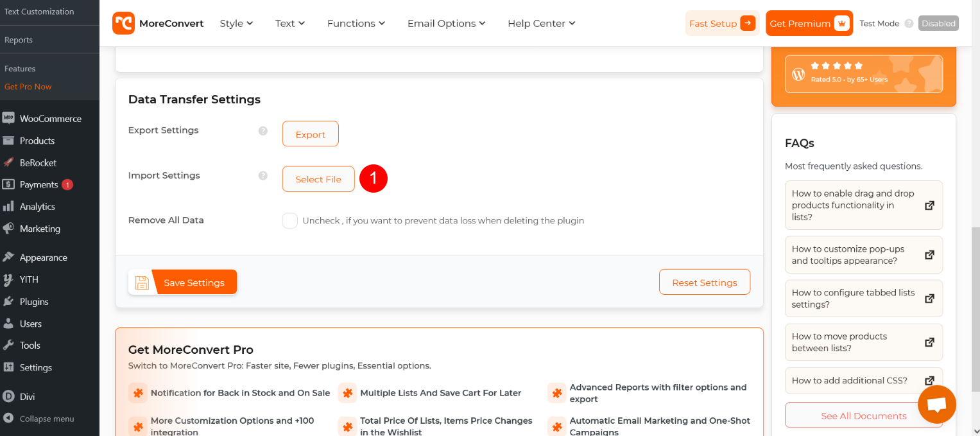Click Multiple Lists And Save Cart feature icon

[347, 393]
